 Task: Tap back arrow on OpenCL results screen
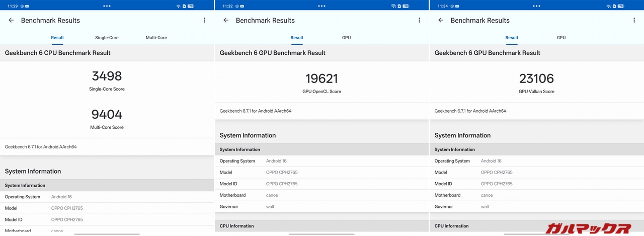(226, 20)
